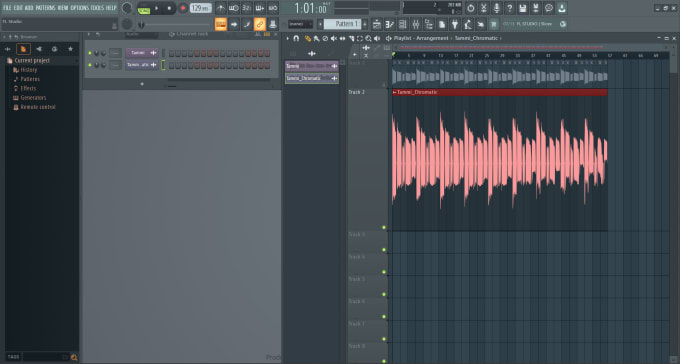Image resolution: width=680 pixels, height=364 pixels.
Task: Click the tempo 129 field
Action: 201,8
